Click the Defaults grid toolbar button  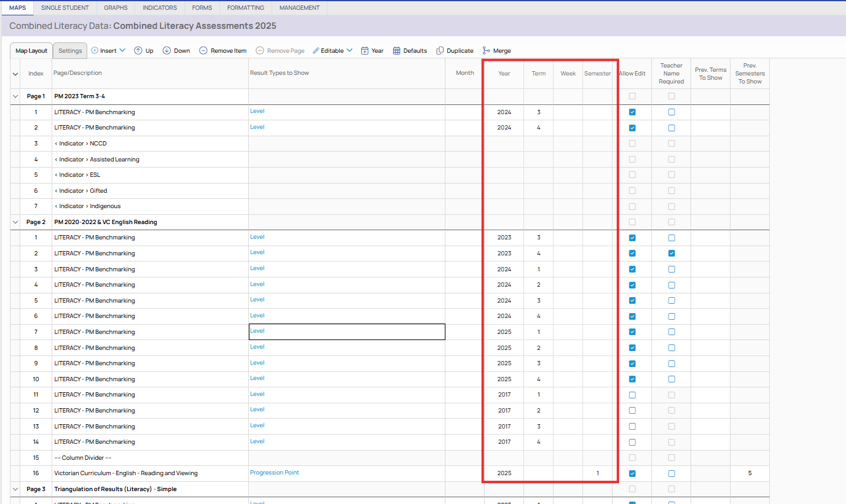click(x=410, y=51)
